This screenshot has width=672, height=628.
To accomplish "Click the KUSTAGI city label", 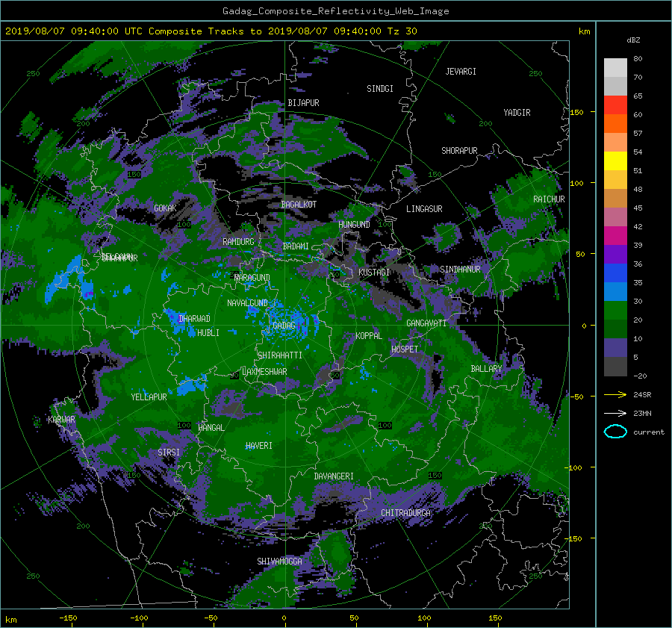I will click(374, 273).
